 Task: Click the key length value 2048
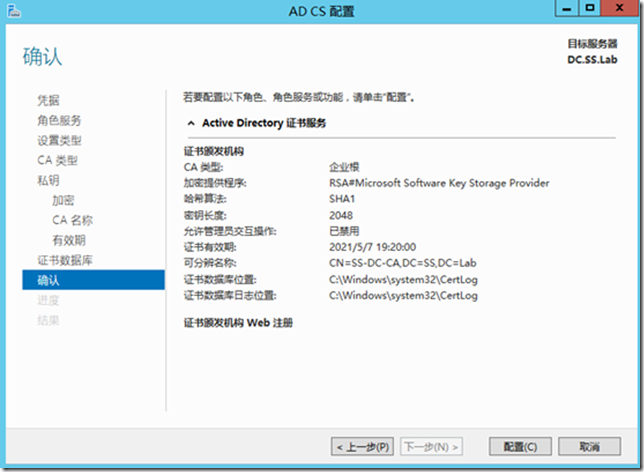tap(341, 215)
